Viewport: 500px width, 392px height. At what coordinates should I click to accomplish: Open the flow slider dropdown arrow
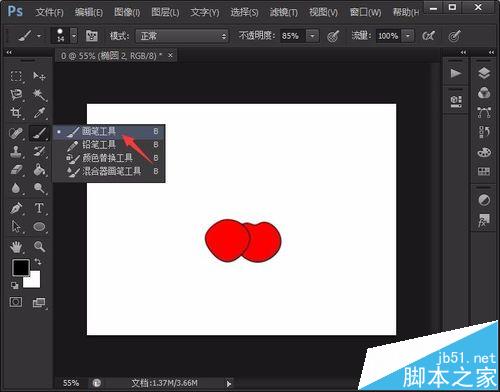[408, 36]
